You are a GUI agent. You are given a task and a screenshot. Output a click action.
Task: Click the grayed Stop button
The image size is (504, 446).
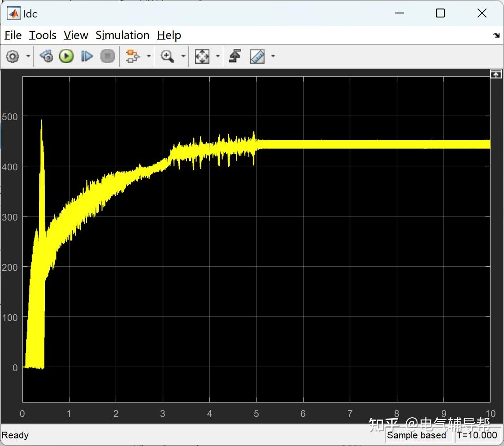(108, 56)
